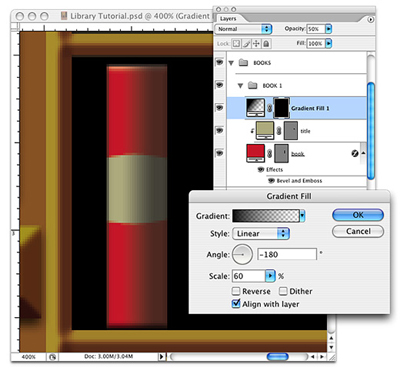
Task: Click document icon in Library Tutorial title bar
Action: (x=64, y=16)
